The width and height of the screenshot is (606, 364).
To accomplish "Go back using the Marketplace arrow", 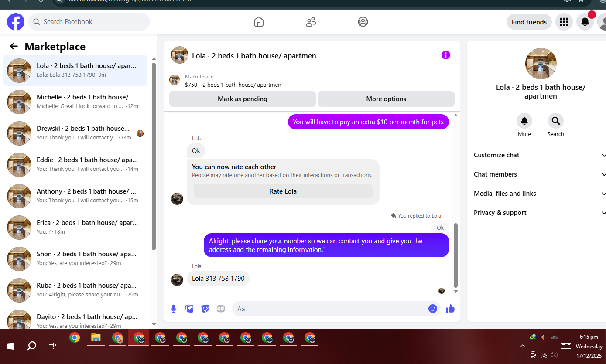I will [x=14, y=47].
